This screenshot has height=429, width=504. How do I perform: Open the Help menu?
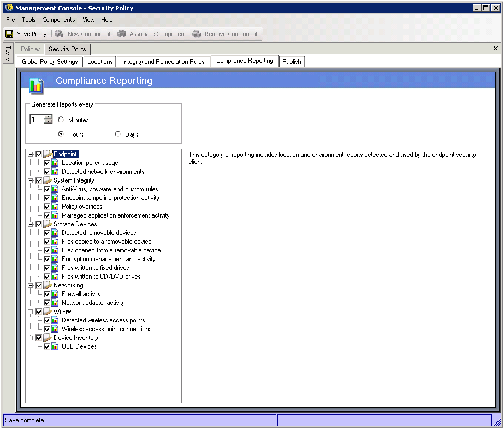pos(106,20)
